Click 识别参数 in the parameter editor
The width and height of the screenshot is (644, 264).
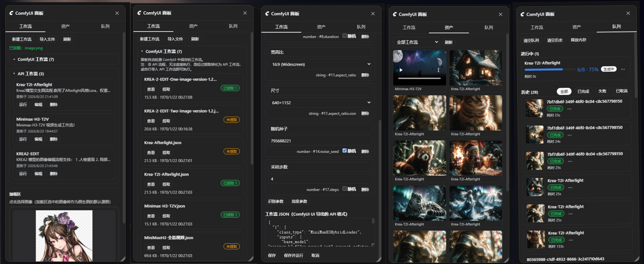pyautogui.click(x=276, y=201)
